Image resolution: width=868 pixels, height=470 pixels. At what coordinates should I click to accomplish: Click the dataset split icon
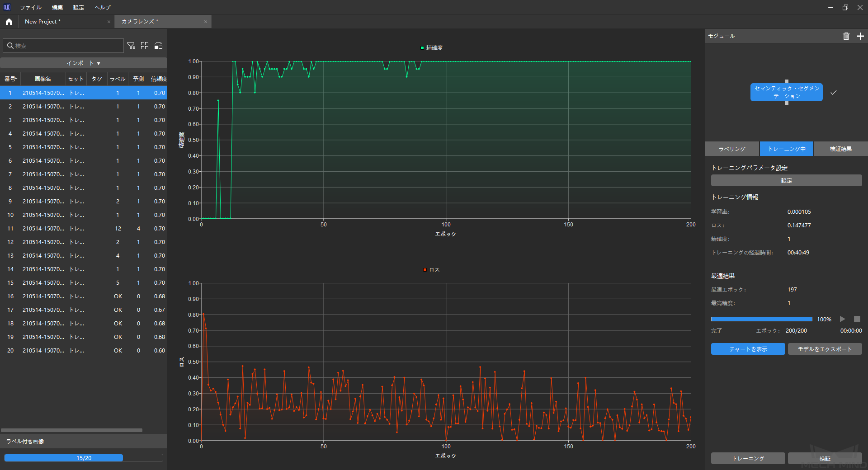[x=158, y=46]
